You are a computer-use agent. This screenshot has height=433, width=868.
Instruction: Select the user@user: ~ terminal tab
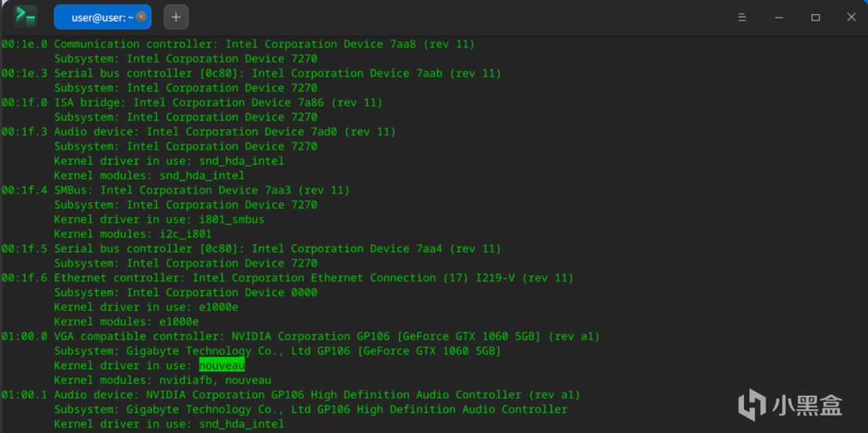pos(102,17)
